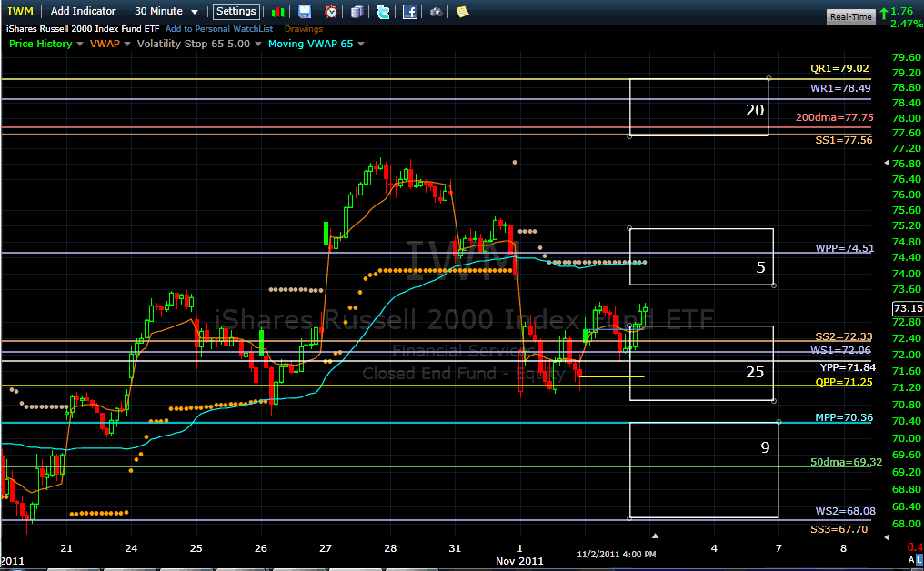Click the Add to Personal WatchList link

coord(219,29)
